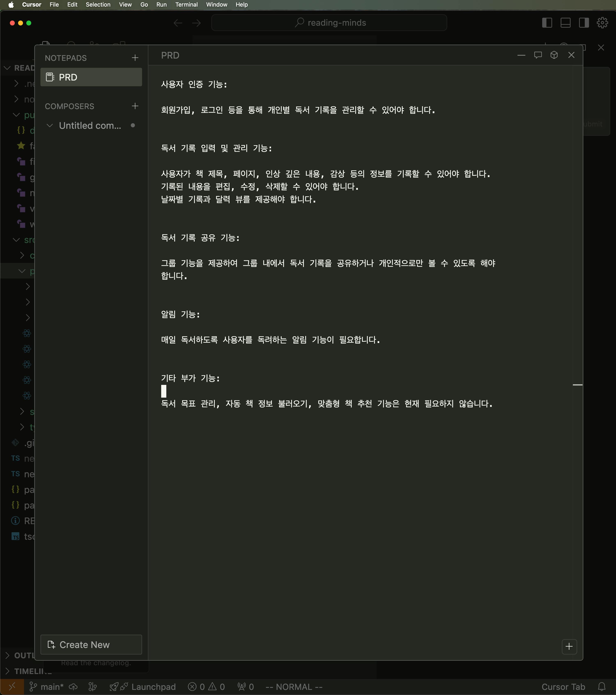The height and width of the screenshot is (695, 616).
Task: Click the chat bubble icon in PRD header
Action: 538,55
